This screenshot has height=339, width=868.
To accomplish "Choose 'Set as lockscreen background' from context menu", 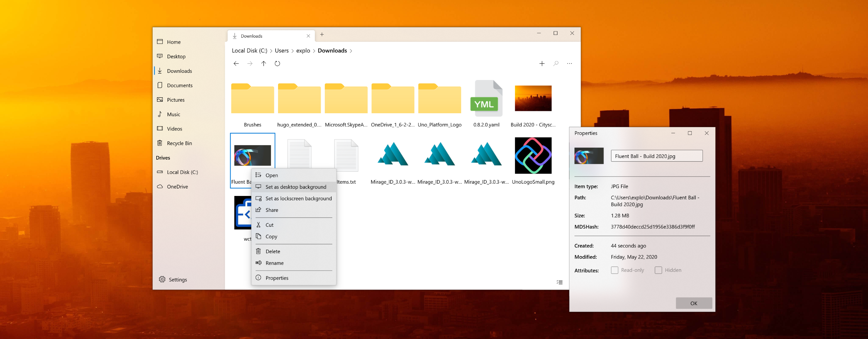I will pyautogui.click(x=298, y=198).
